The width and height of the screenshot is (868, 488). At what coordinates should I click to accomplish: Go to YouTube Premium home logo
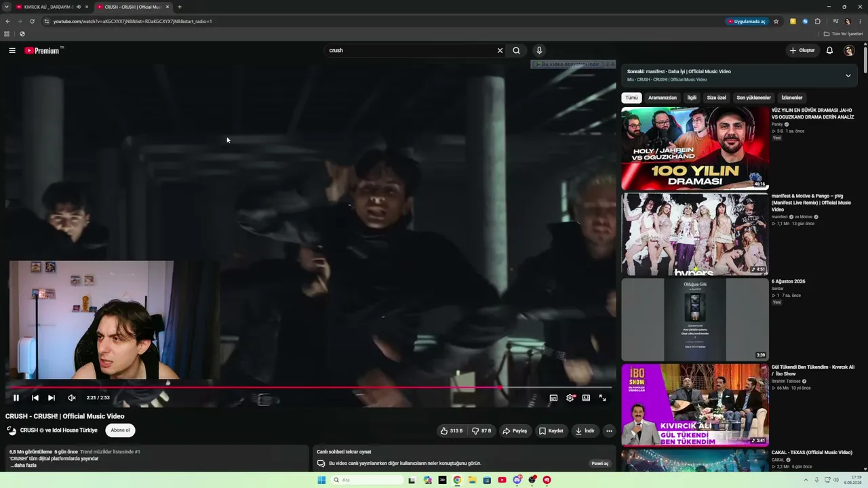(42, 50)
